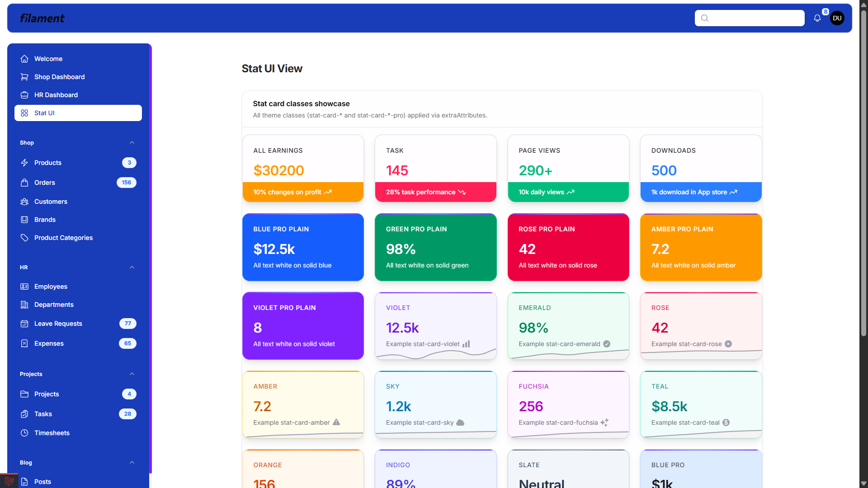Click the Brands bookmark icon

(24, 220)
